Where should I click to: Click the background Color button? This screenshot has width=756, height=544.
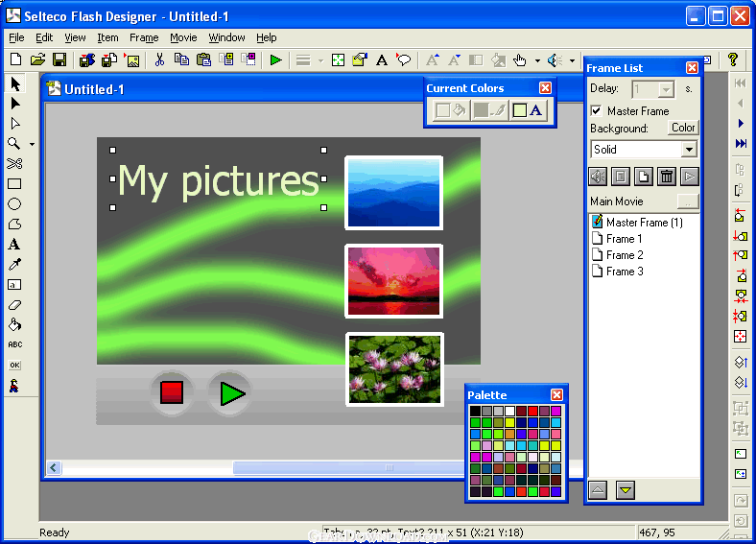click(683, 128)
